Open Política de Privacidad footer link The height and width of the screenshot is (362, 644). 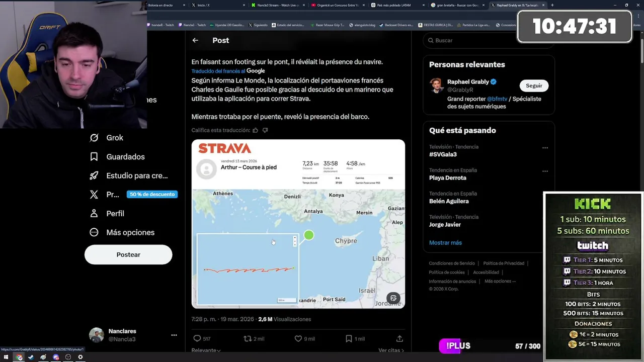pos(504,263)
